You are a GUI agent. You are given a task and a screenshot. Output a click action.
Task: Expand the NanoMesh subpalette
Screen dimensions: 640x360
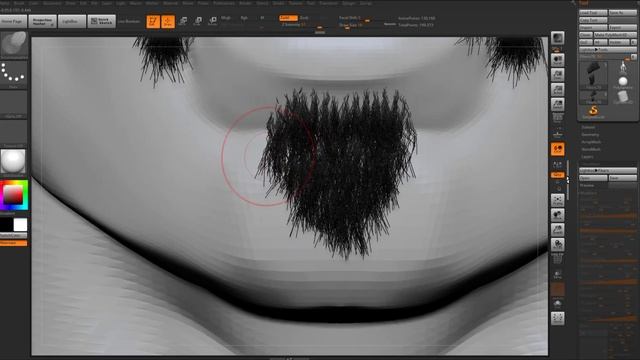(591, 149)
